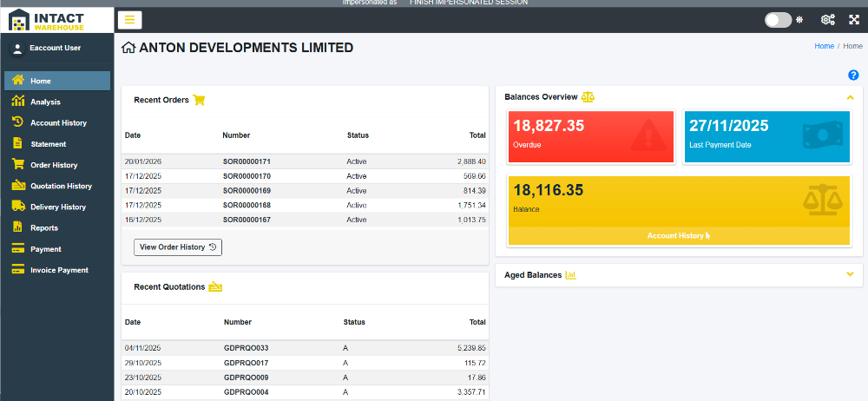The width and height of the screenshot is (868, 401).
Task: Click the View Order History button
Action: coord(178,247)
